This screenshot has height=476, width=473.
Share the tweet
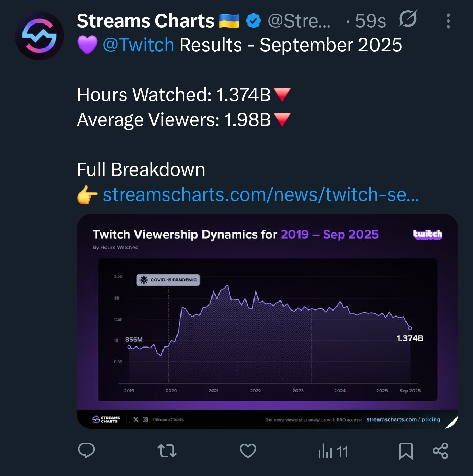pyautogui.click(x=440, y=451)
